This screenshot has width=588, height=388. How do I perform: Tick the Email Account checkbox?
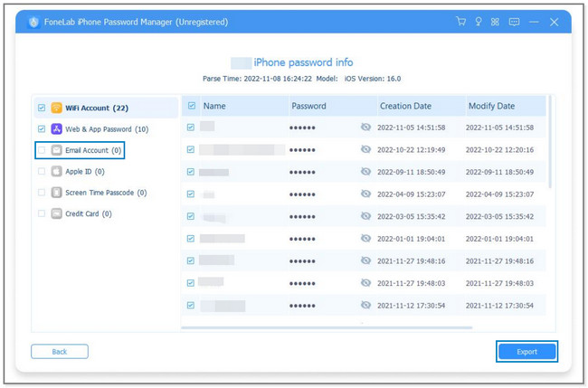42,150
